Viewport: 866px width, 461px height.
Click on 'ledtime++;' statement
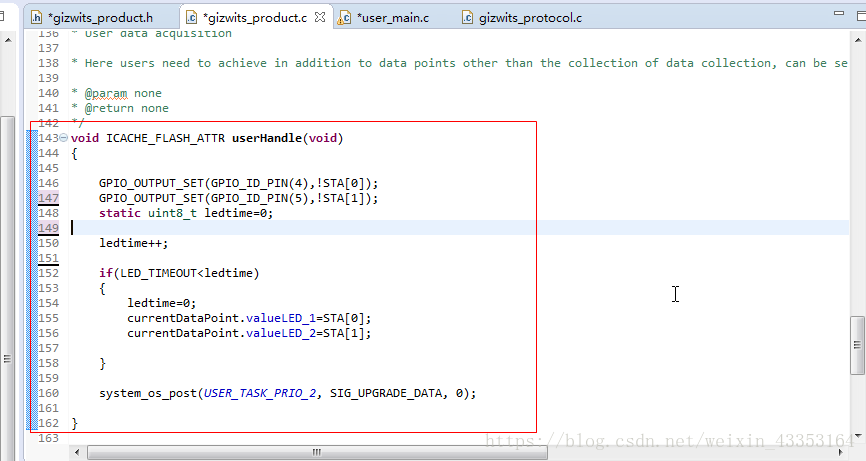133,243
